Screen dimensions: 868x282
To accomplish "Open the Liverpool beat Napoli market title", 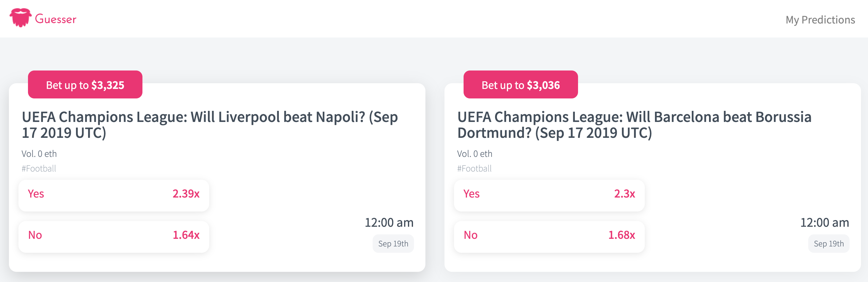I will click(210, 125).
